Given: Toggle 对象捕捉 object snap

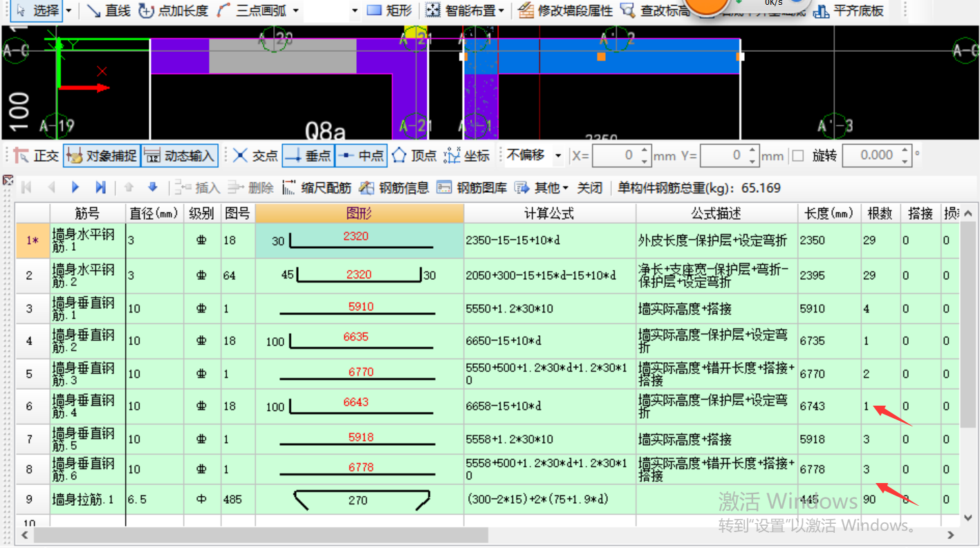Looking at the screenshot, I should pos(102,155).
